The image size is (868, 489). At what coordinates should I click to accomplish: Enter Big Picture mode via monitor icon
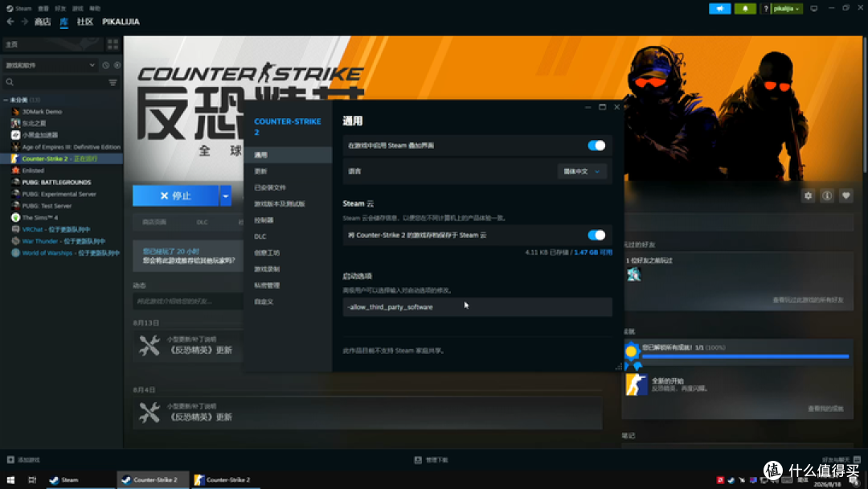[813, 8]
